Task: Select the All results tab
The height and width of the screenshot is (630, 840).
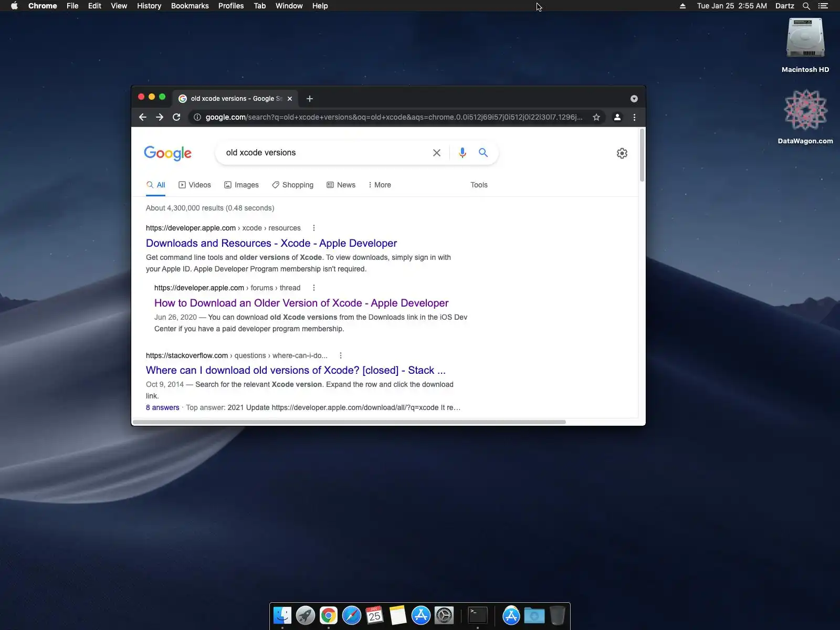Action: coord(156,185)
